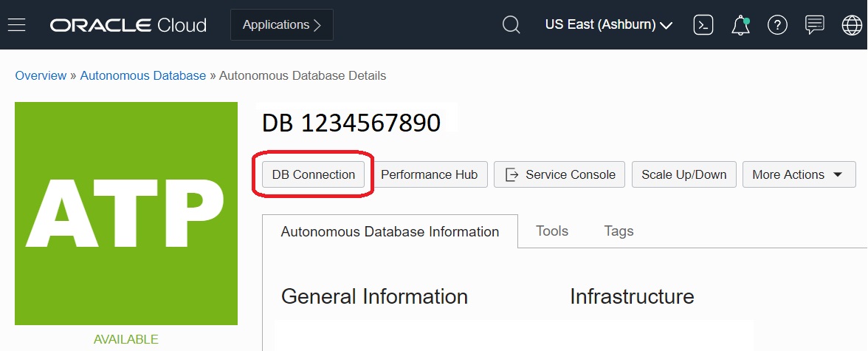Image resolution: width=868 pixels, height=351 pixels.
Task: Open the language globe icon
Action: point(852,25)
